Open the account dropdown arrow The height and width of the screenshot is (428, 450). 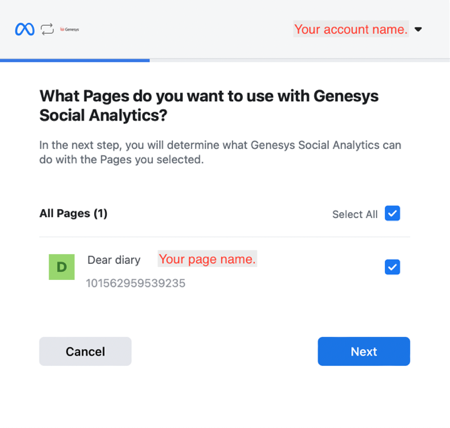pyautogui.click(x=418, y=29)
